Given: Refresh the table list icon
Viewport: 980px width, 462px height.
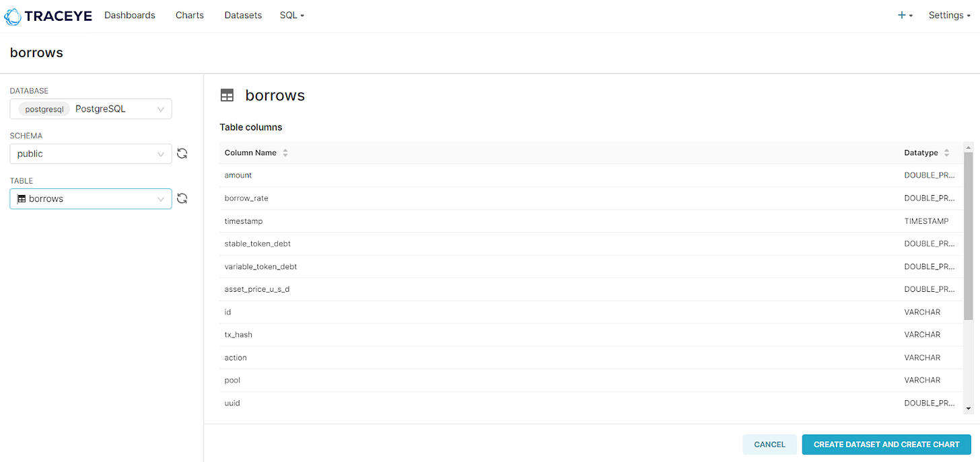Looking at the screenshot, I should coord(182,199).
